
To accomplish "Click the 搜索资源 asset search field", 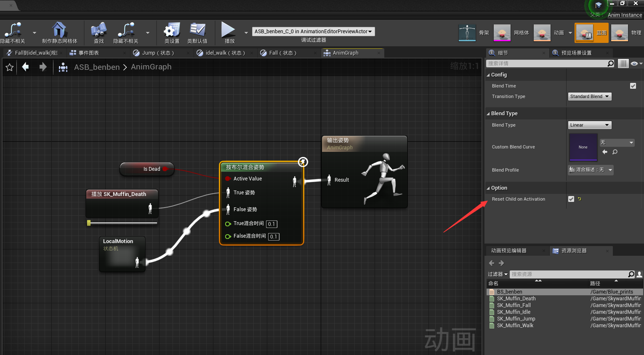I will 569,274.
